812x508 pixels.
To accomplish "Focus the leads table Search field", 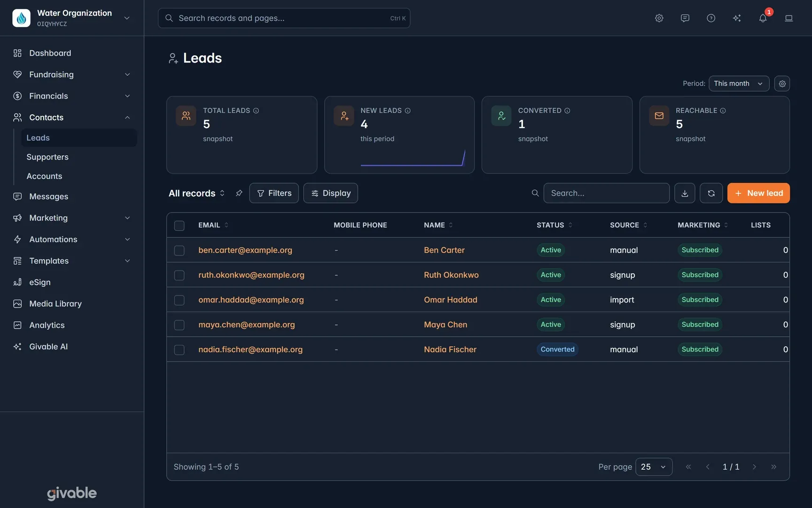I will coord(606,193).
